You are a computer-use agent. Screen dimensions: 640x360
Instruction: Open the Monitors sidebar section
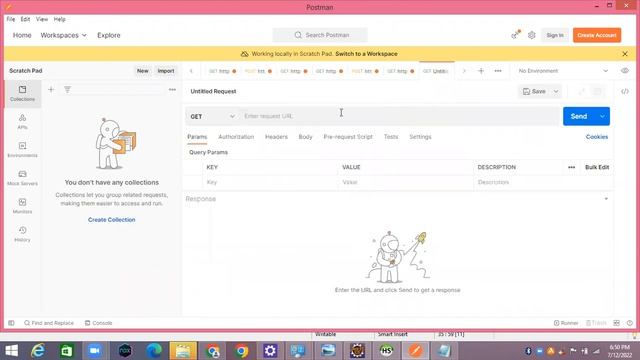tap(22, 206)
